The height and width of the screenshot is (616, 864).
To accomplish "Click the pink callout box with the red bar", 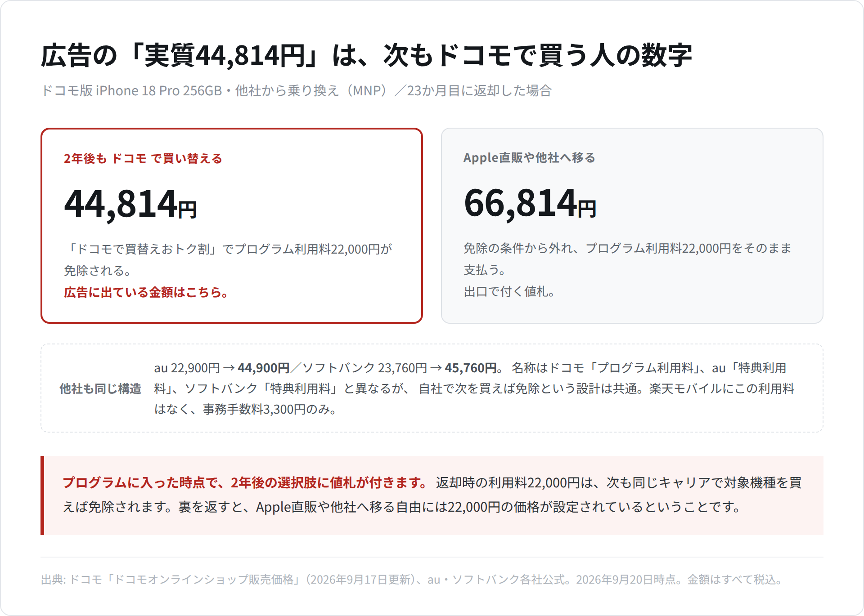I will 432,495.
